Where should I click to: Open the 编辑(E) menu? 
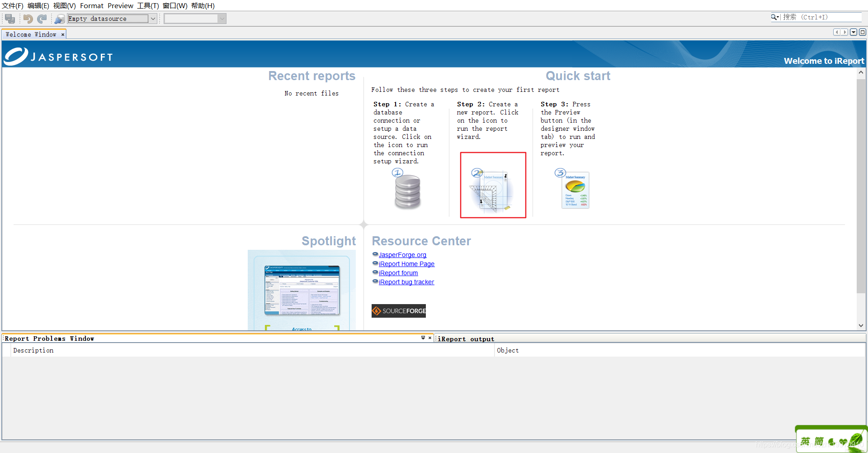[38, 6]
